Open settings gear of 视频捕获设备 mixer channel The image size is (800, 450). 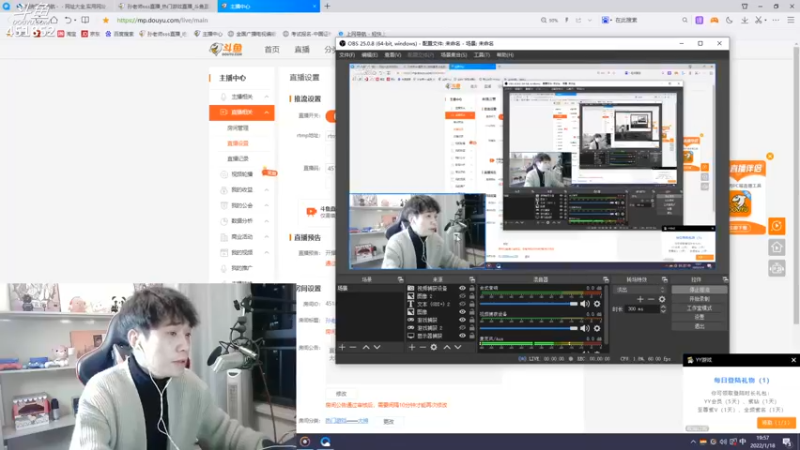597,328
